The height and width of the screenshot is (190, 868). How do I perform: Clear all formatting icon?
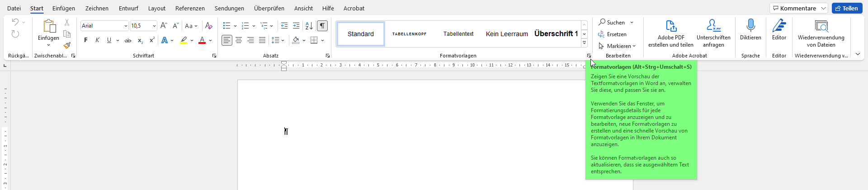208,26
